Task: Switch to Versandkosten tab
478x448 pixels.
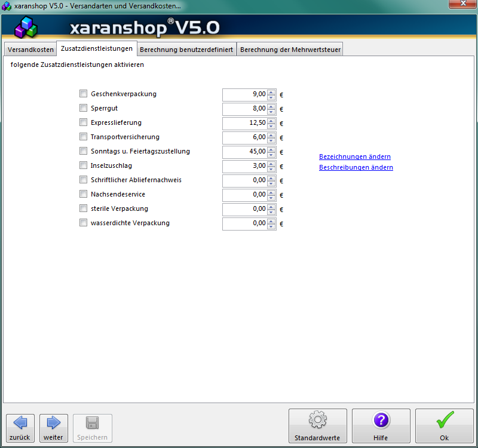Action: (x=30, y=50)
